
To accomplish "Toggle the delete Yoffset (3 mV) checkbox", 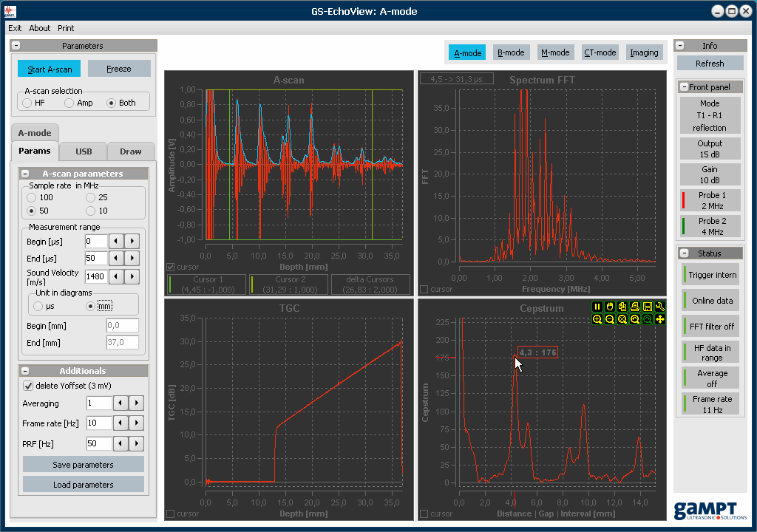I will pyautogui.click(x=28, y=386).
